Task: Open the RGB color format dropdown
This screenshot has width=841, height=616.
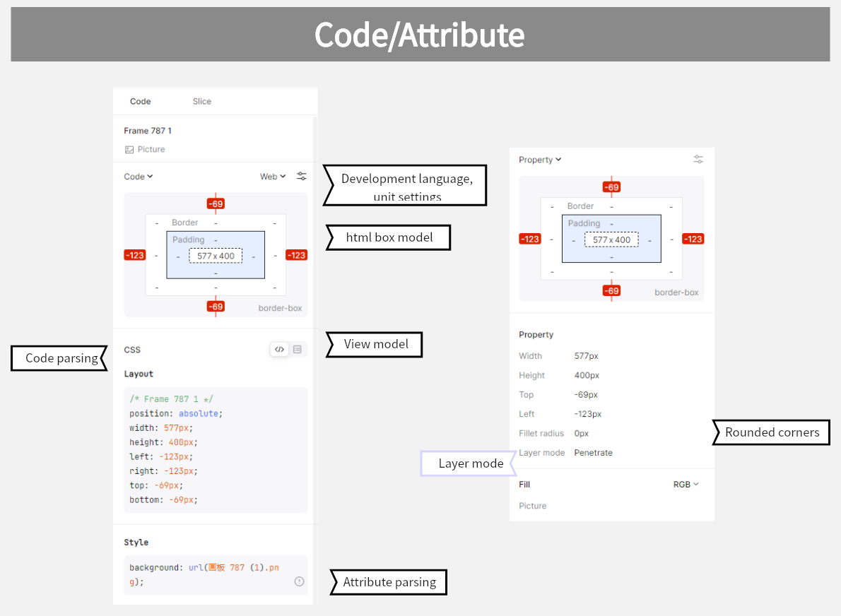Action: 686,484
